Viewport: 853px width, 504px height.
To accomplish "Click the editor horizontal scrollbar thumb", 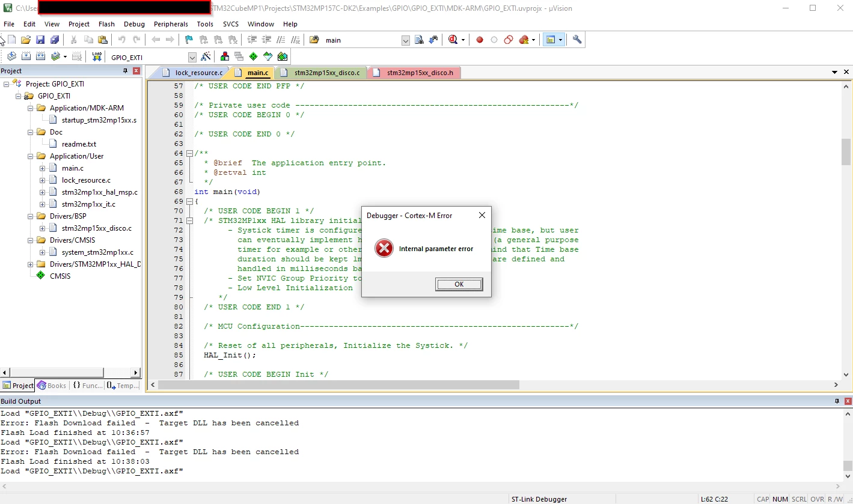I will tap(338, 384).
